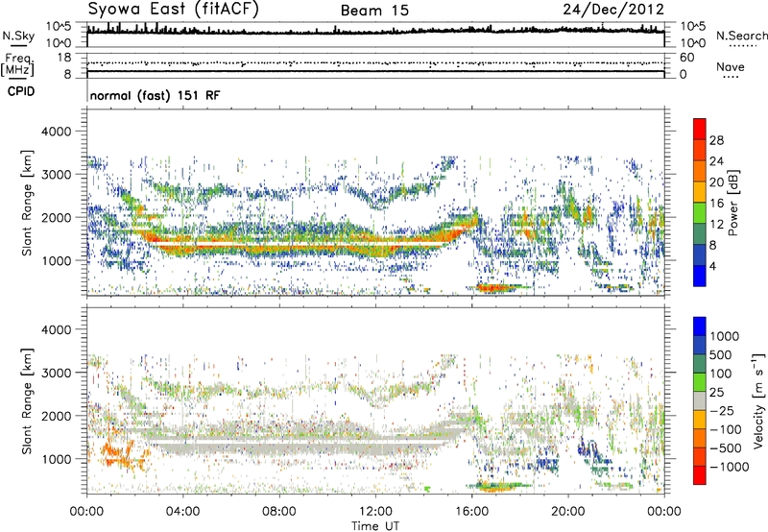Click the '60' Nave axis value
The image size is (768, 532).
pos(686,58)
